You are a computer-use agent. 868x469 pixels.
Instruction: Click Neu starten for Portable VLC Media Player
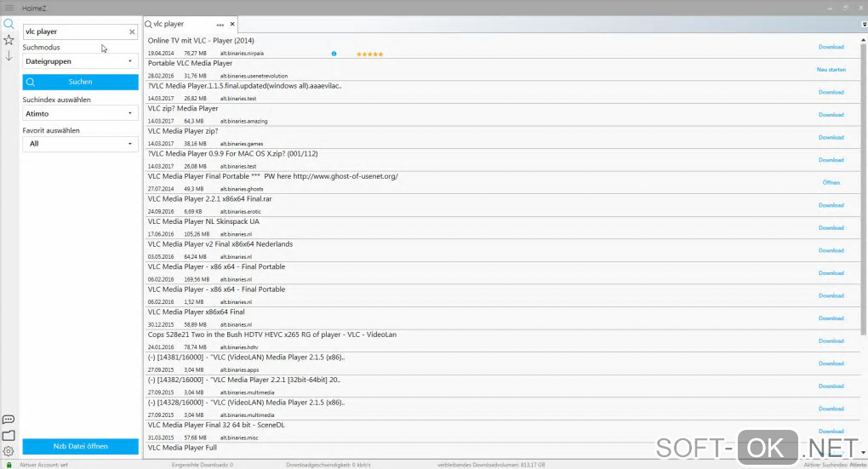[831, 70]
